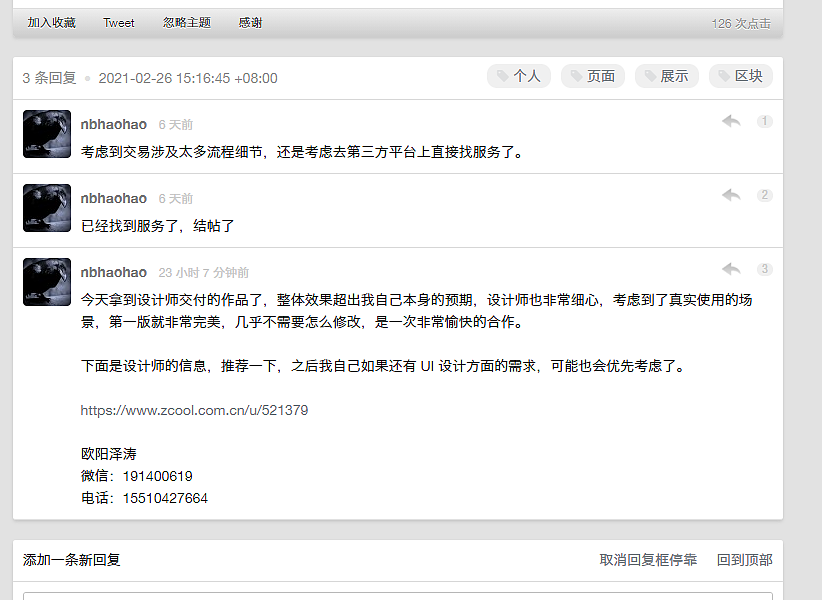Share the topic via Tweet link

(119, 23)
